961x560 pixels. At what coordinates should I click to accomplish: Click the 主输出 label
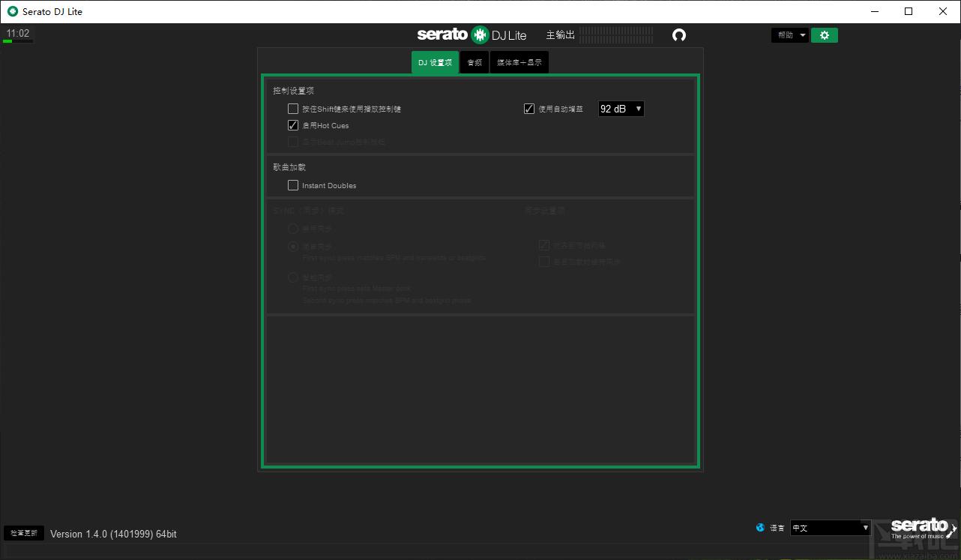click(560, 34)
